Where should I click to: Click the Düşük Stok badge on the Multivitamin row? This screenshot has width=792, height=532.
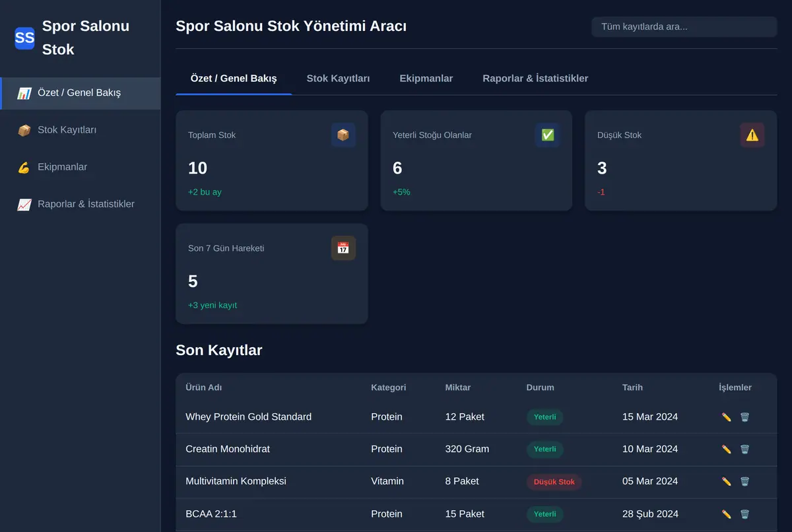point(554,482)
